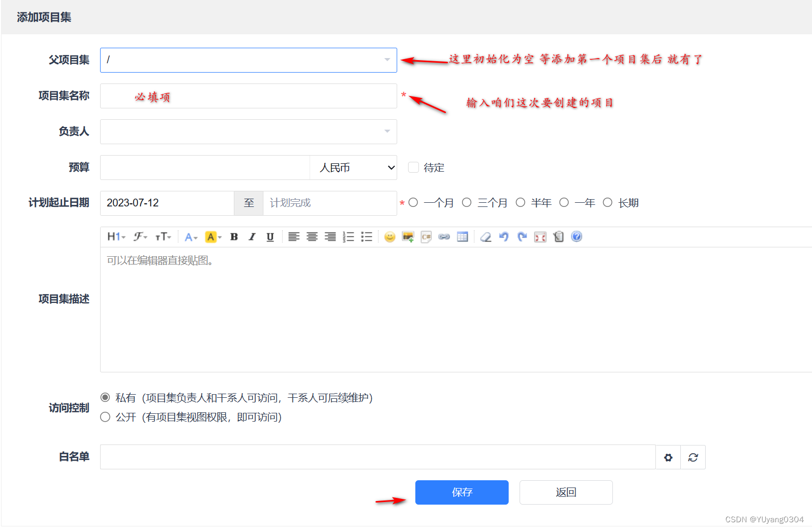
Task: Focus the 项目集名称 input field
Action: tap(248, 96)
